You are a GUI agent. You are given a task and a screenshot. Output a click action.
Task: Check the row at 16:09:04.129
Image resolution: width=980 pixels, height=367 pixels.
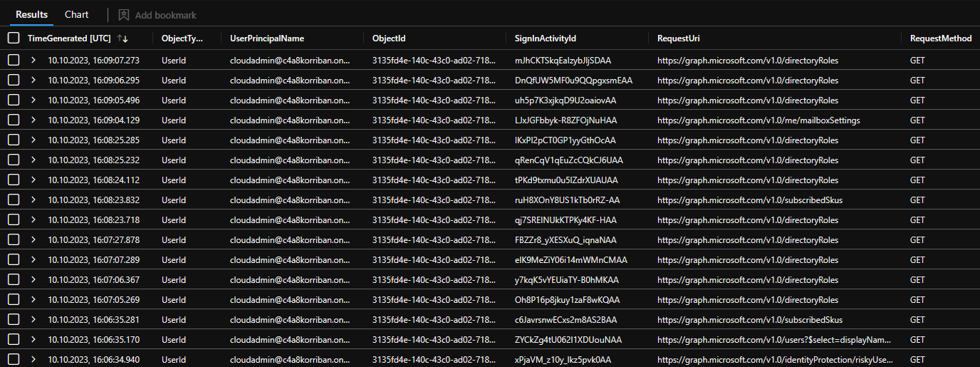tap(14, 120)
